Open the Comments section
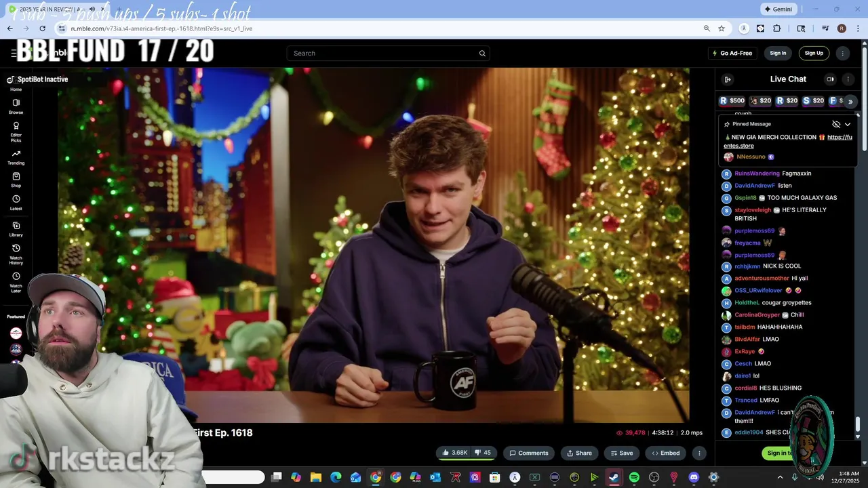This screenshot has width=868, height=488. click(529, 453)
